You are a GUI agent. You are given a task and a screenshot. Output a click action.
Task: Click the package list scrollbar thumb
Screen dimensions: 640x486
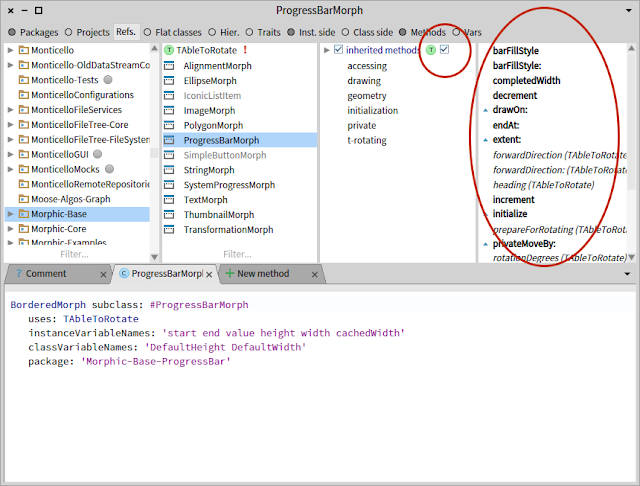(x=154, y=153)
